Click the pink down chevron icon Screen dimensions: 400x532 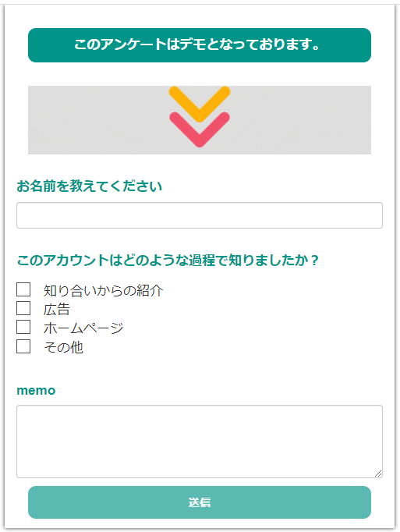200,129
